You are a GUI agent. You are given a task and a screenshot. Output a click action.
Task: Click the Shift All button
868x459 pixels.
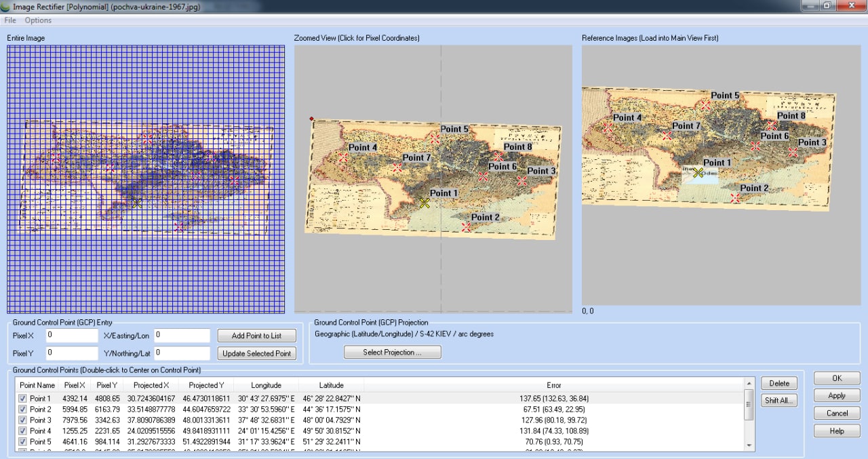[779, 401]
